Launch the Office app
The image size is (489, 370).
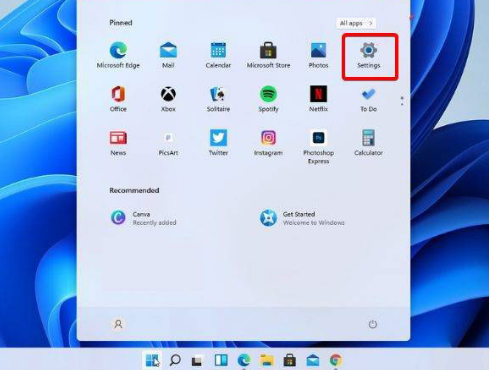[x=118, y=99]
